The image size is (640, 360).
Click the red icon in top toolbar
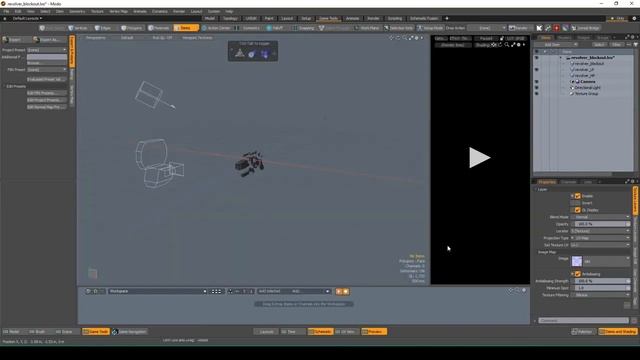pyautogui.click(x=556, y=28)
